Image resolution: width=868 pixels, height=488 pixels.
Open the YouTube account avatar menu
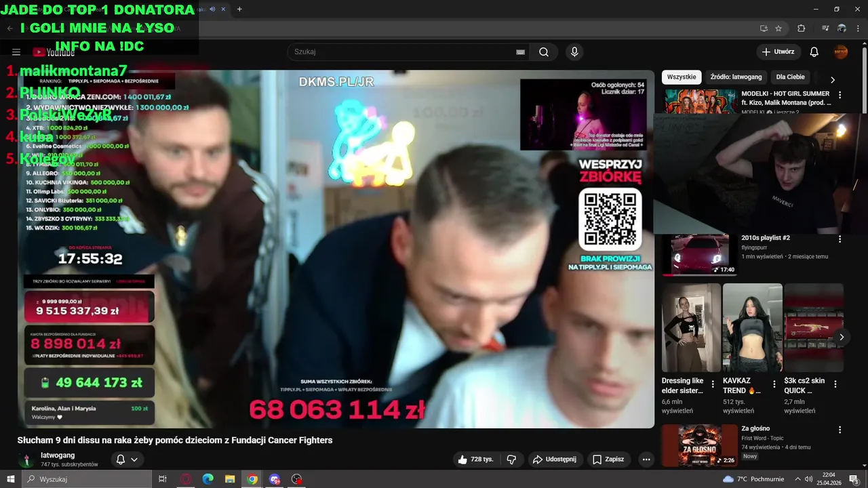[841, 52]
